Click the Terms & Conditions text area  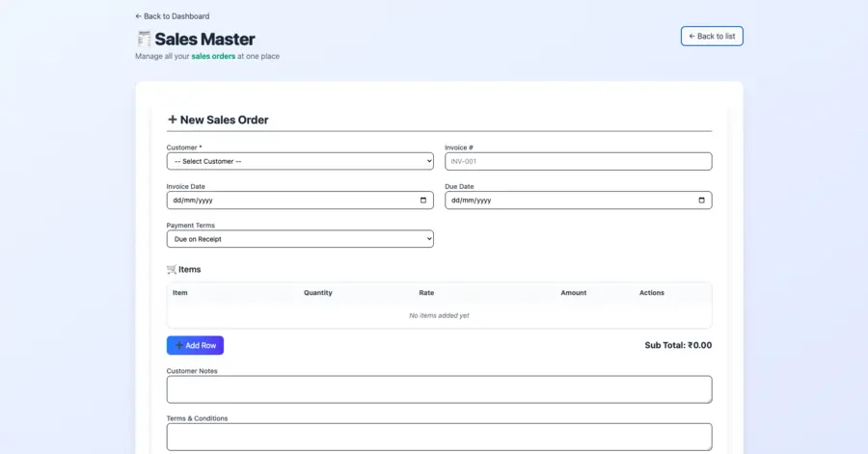(439, 437)
